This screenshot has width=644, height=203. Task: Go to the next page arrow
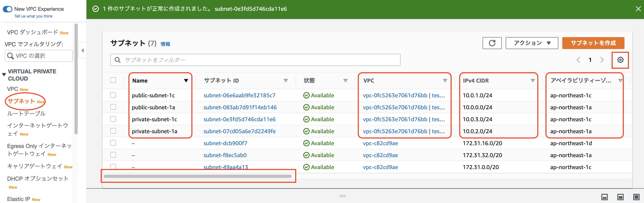point(602,60)
